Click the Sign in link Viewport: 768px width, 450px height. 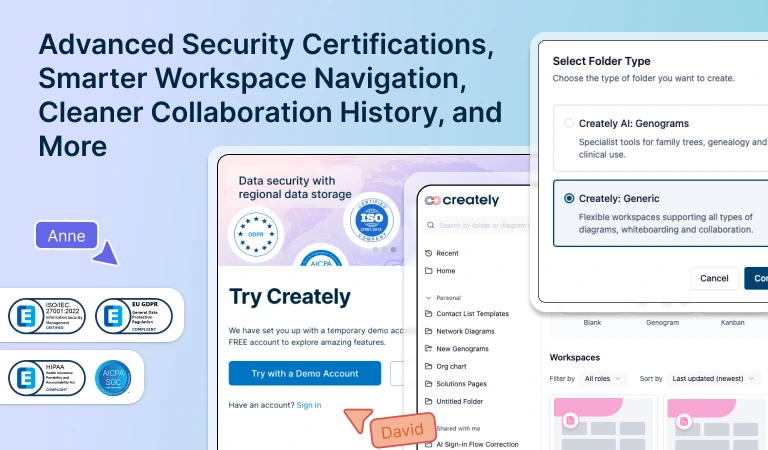(x=309, y=405)
